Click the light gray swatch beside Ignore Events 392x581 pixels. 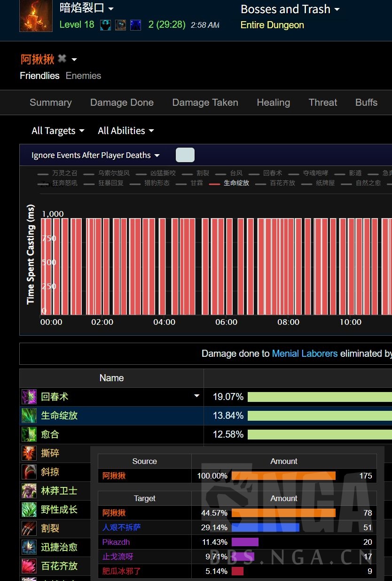(x=185, y=155)
